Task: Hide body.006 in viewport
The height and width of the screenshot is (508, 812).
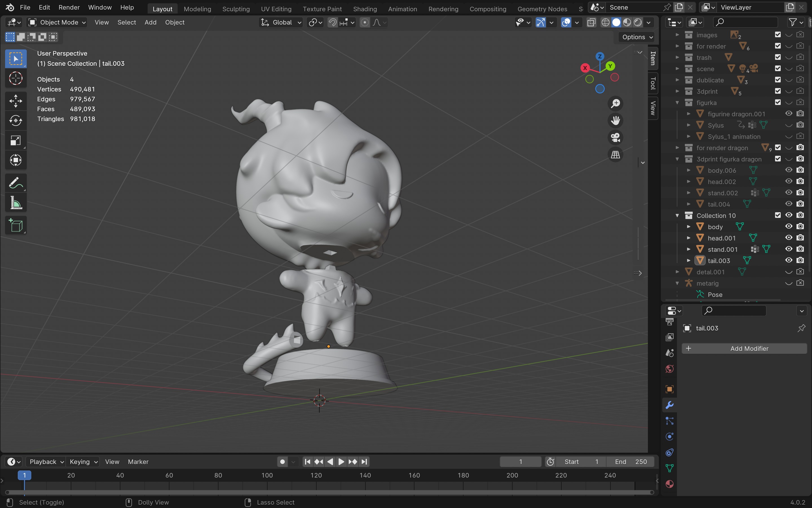Action: (789, 170)
